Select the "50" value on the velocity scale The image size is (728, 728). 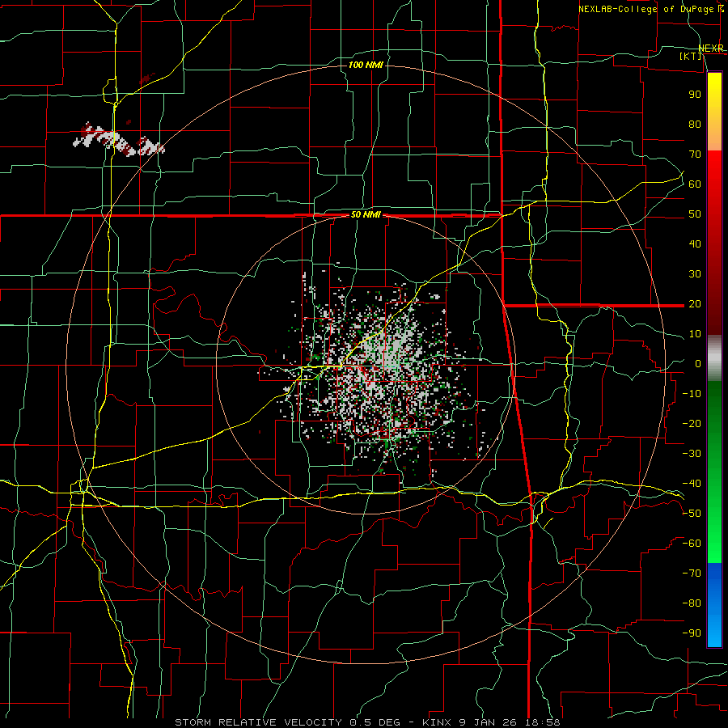(695, 214)
